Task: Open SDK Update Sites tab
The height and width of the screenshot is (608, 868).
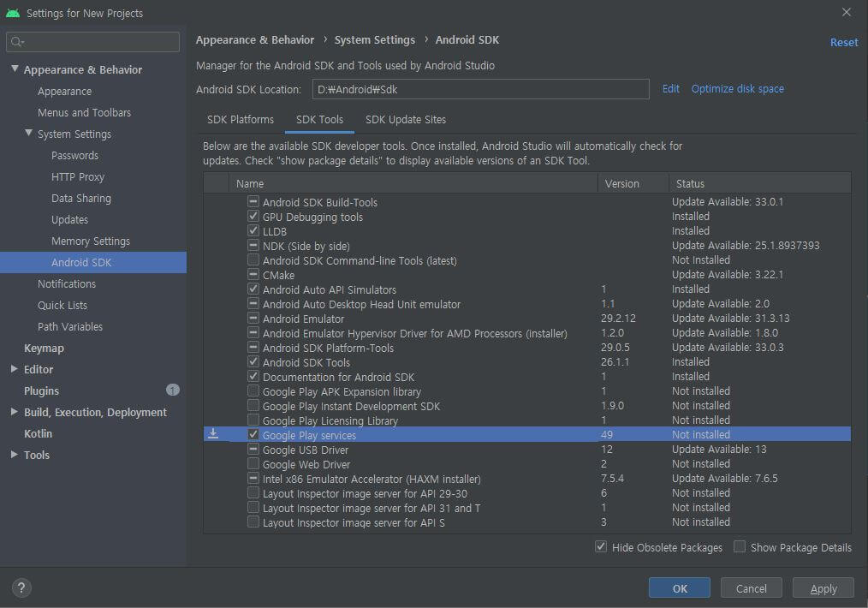Action: point(405,120)
